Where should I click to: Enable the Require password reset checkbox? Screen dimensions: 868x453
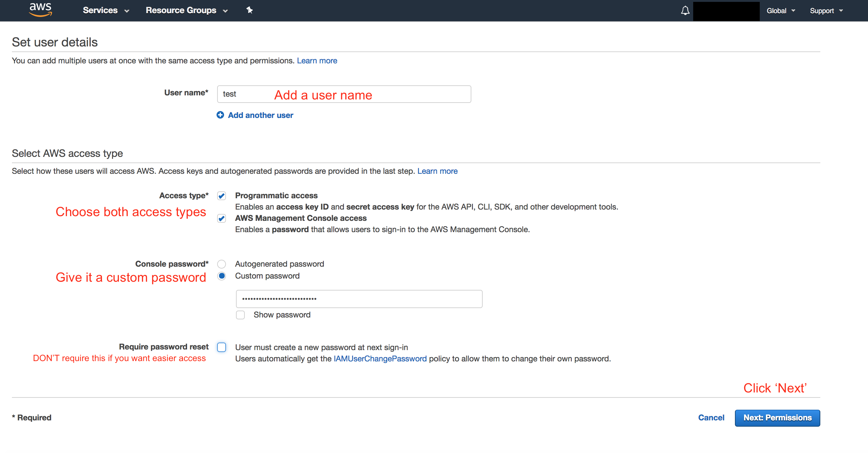(221, 347)
